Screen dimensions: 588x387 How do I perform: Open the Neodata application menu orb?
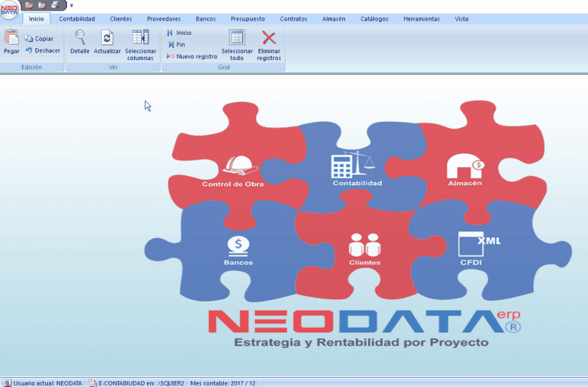click(x=10, y=10)
